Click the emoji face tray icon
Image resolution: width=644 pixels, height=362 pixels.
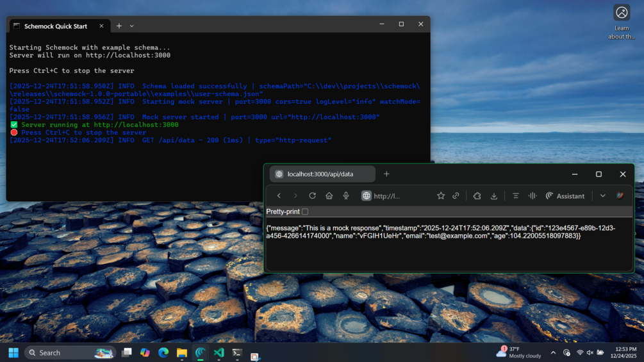[567, 352]
